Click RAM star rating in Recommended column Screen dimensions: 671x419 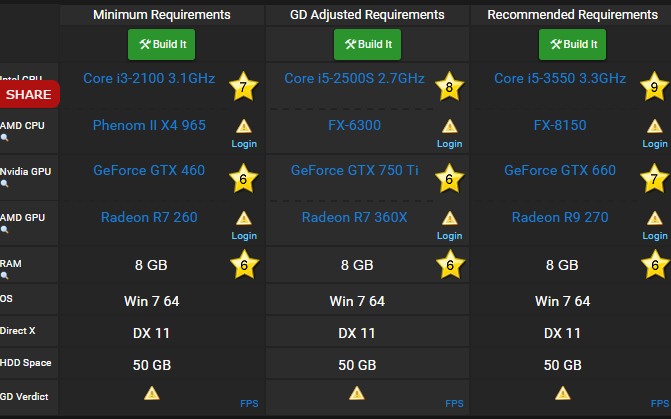[655, 264]
